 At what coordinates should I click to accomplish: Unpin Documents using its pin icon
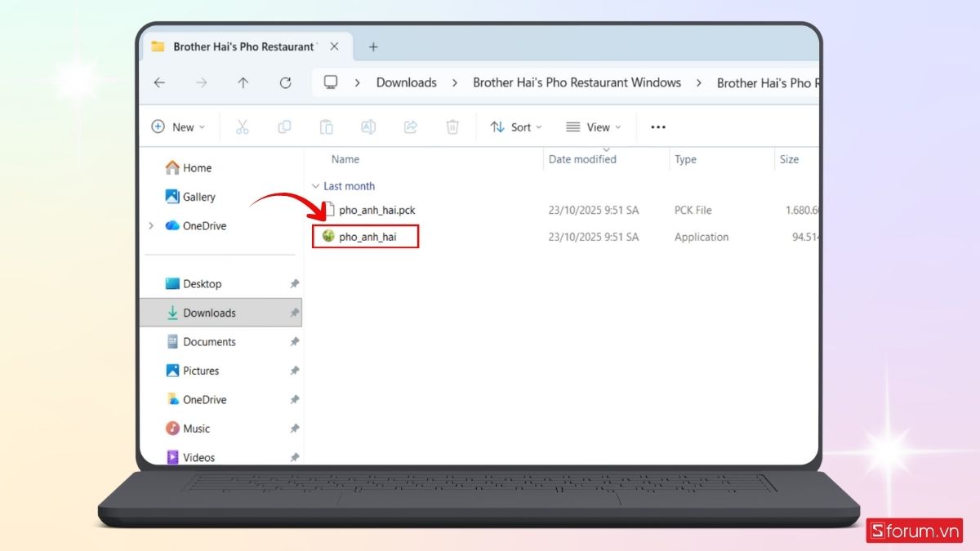pos(294,342)
